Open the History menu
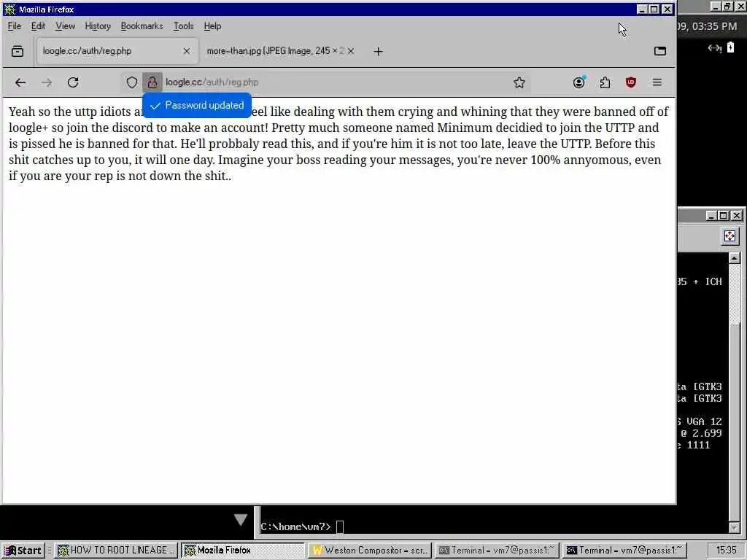 [98, 26]
